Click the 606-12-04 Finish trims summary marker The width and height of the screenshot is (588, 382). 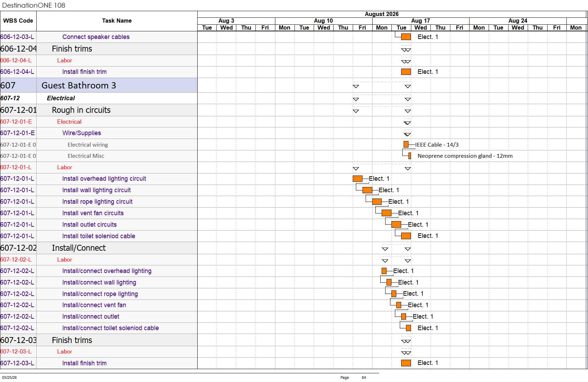[406, 50]
